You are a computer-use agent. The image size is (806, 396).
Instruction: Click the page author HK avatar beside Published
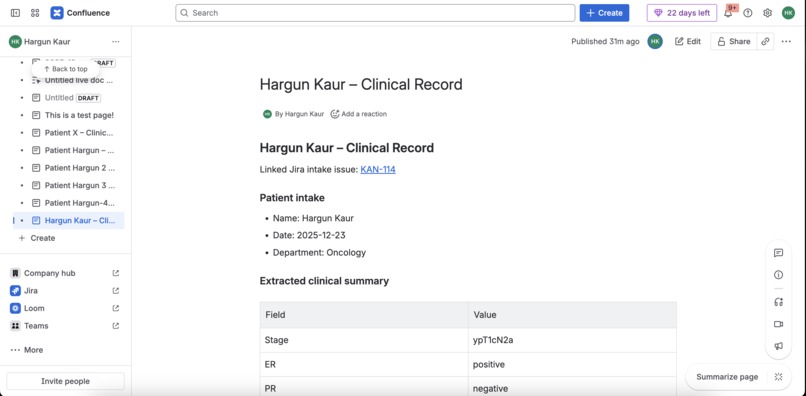[655, 42]
